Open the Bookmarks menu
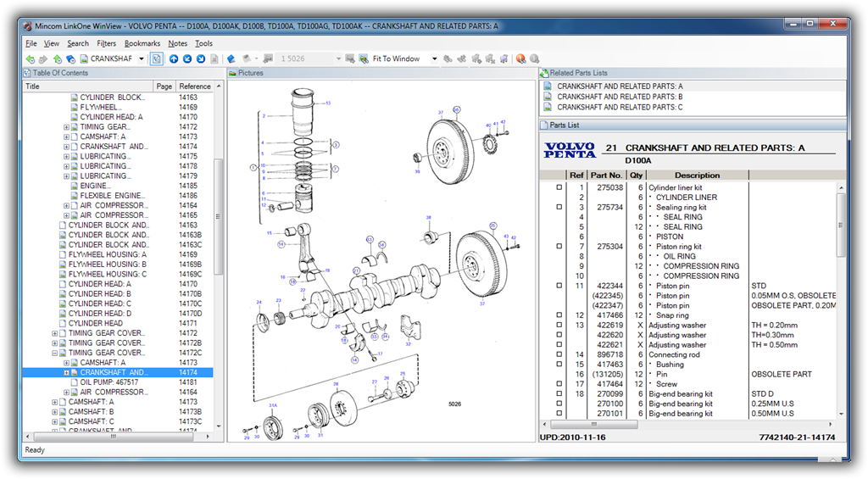This screenshot has width=868, height=479. (142, 43)
